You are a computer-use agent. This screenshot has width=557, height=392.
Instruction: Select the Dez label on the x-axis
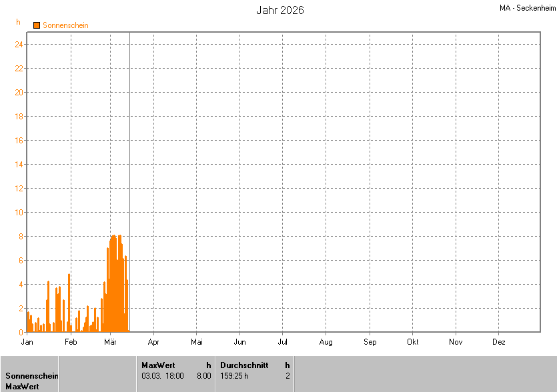coord(498,342)
